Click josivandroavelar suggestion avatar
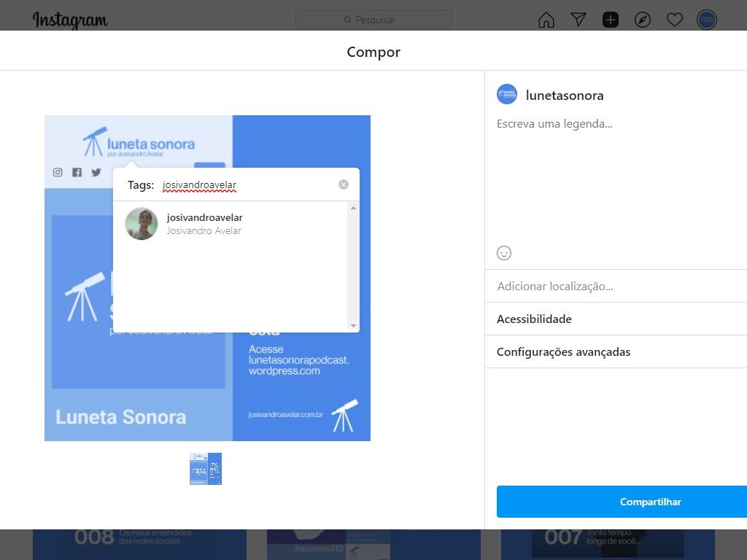Screen dimensions: 747x560 coord(142,224)
